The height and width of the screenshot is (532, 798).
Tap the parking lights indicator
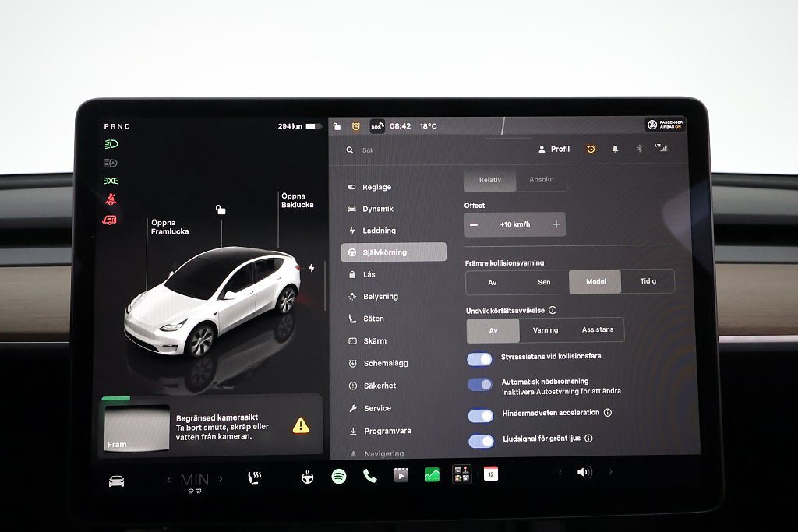(111, 181)
